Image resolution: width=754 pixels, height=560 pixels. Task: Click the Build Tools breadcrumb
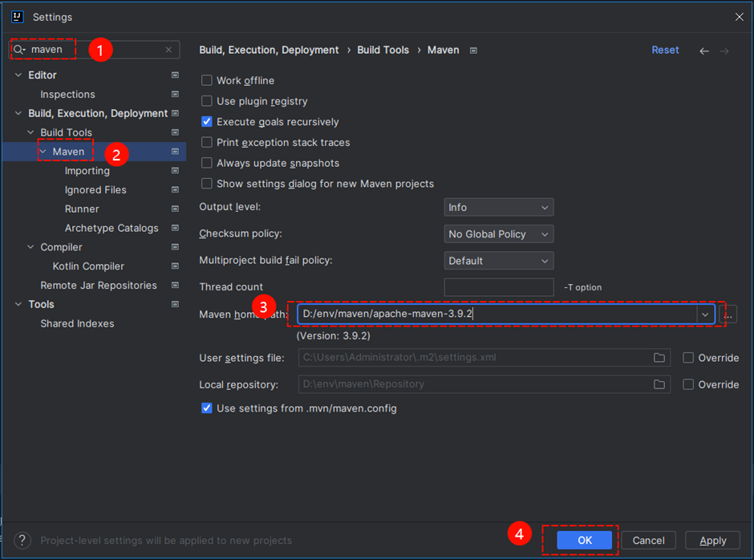[383, 50]
